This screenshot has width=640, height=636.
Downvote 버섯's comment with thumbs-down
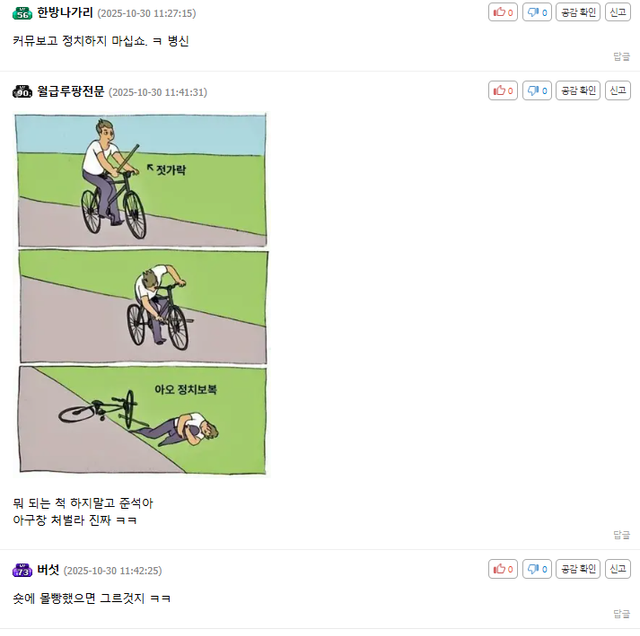pyautogui.click(x=537, y=569)
